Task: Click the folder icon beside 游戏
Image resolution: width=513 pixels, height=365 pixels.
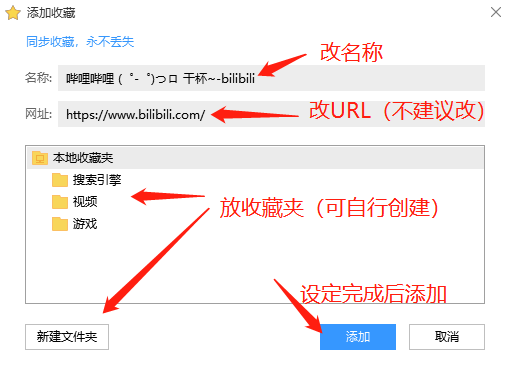Action: 60,224
